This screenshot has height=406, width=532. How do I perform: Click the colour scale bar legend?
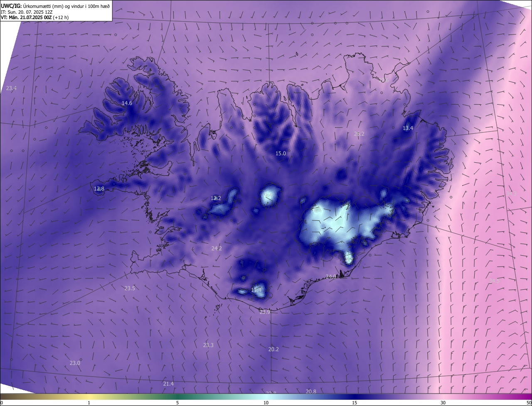pos(266,397)
